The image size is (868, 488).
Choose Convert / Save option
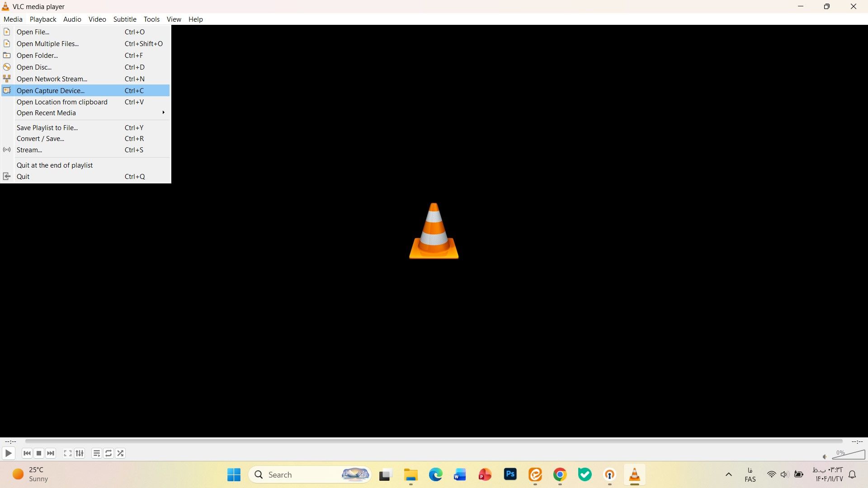(40, 139)
